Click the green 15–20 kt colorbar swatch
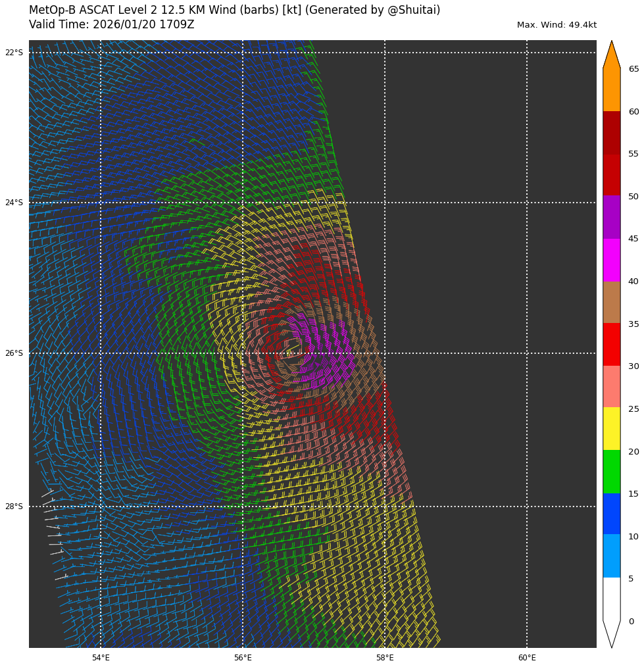 tap(611, 472)
